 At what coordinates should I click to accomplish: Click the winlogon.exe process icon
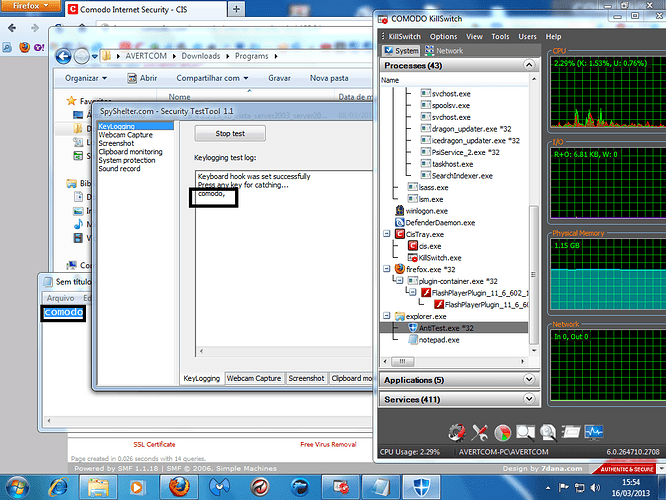click(400, 210)
